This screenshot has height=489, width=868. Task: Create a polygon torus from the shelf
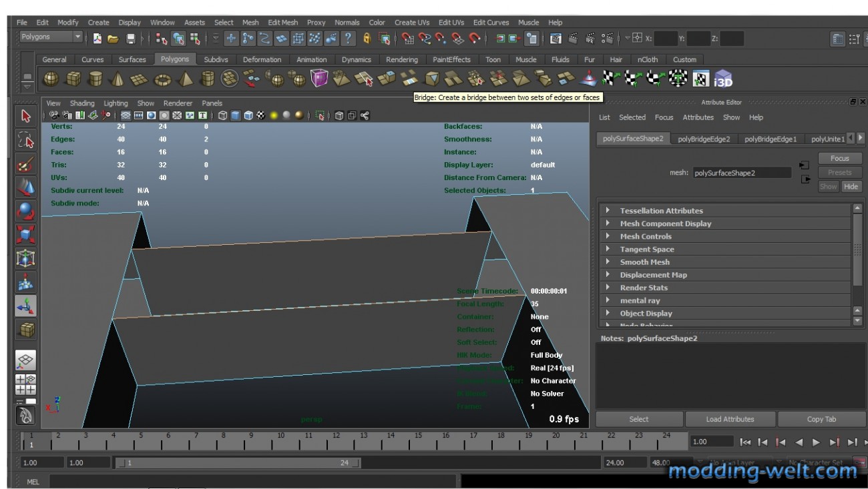point(162,79)
